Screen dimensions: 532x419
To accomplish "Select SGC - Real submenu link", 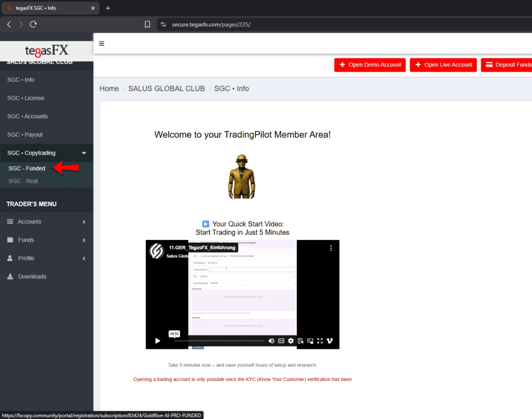I will (x=23, y=181).
